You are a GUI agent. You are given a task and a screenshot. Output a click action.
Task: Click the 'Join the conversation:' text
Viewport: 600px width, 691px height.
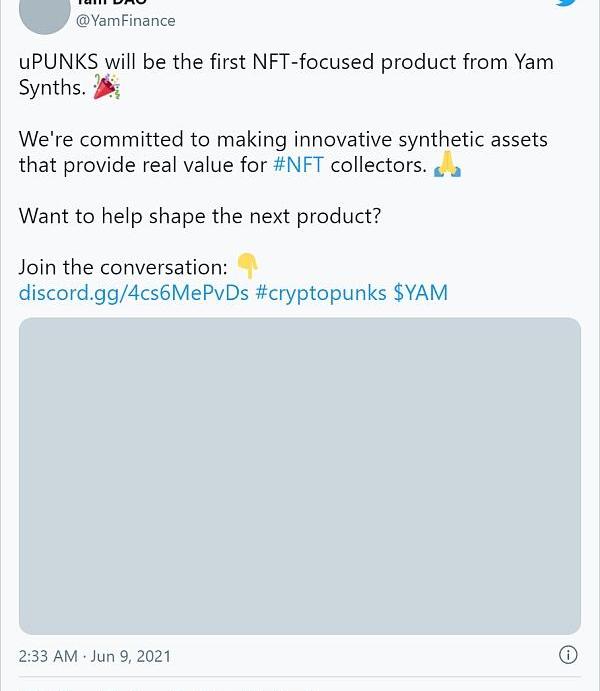point(123,267)
